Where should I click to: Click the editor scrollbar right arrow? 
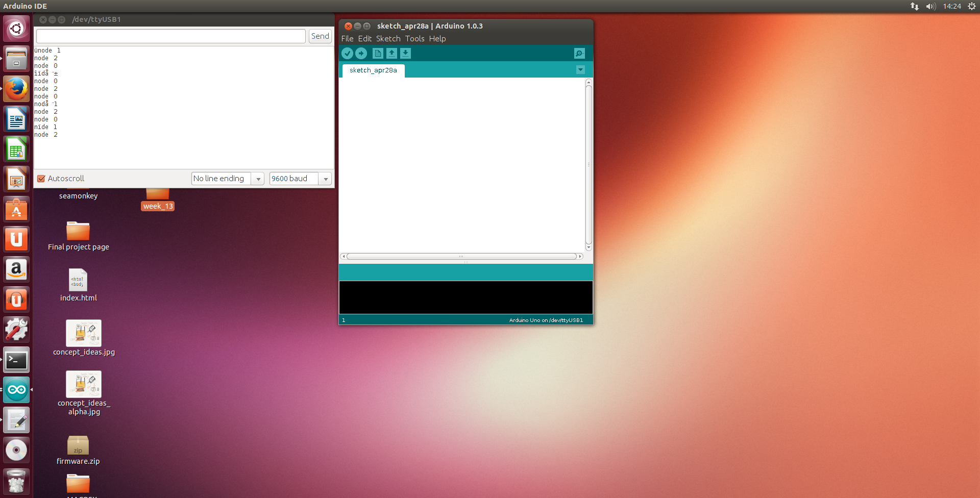(x=580, y=257)
